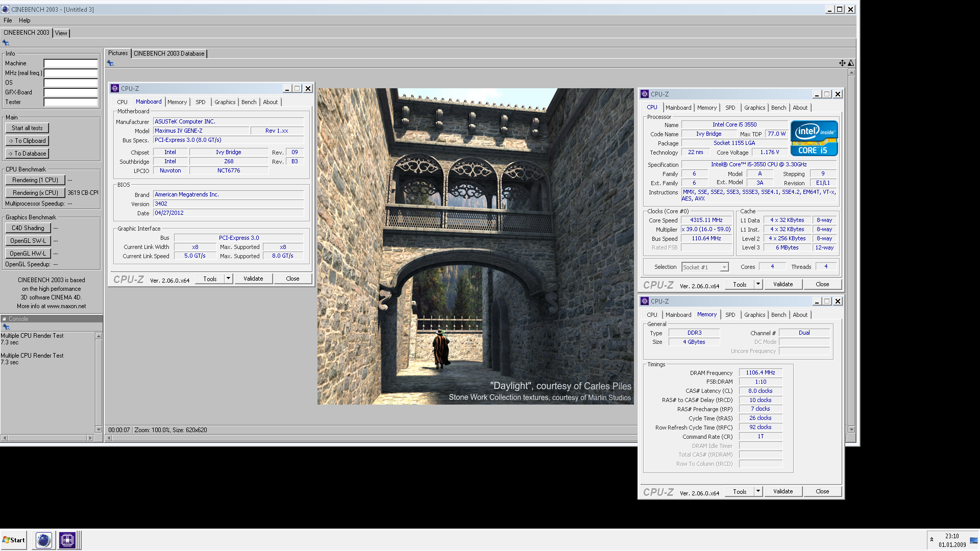Click the Windows Start button

point(14,540)
